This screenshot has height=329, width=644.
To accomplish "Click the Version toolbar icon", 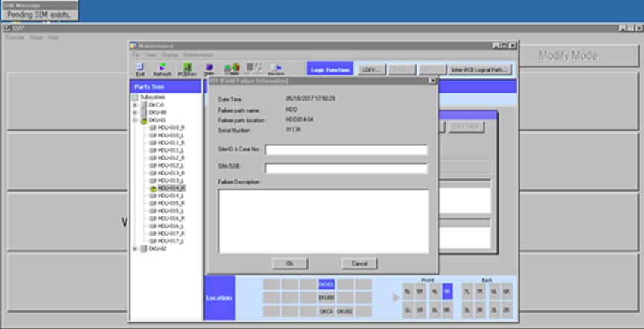I will click(x=275, y=69).
